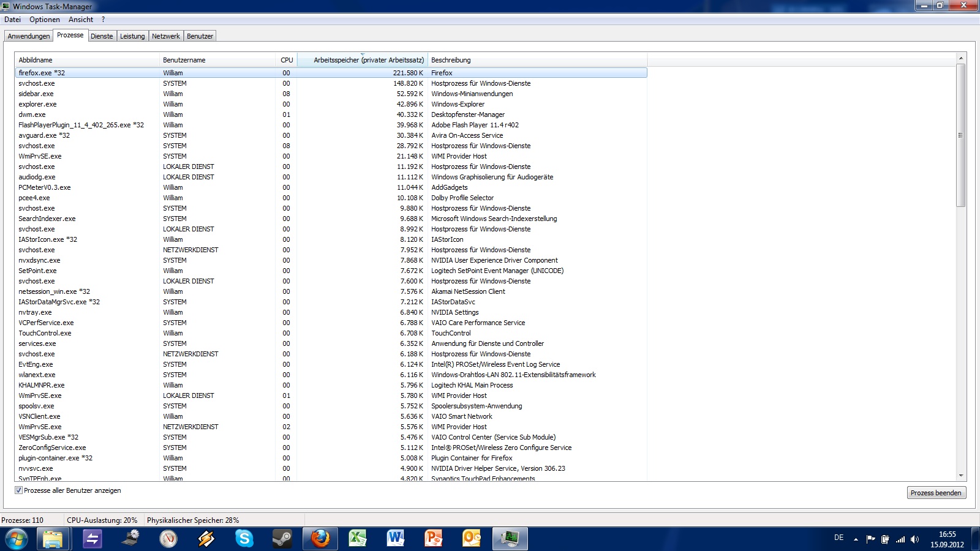
Task: Select the services.exe process
Action: point(331,343)
